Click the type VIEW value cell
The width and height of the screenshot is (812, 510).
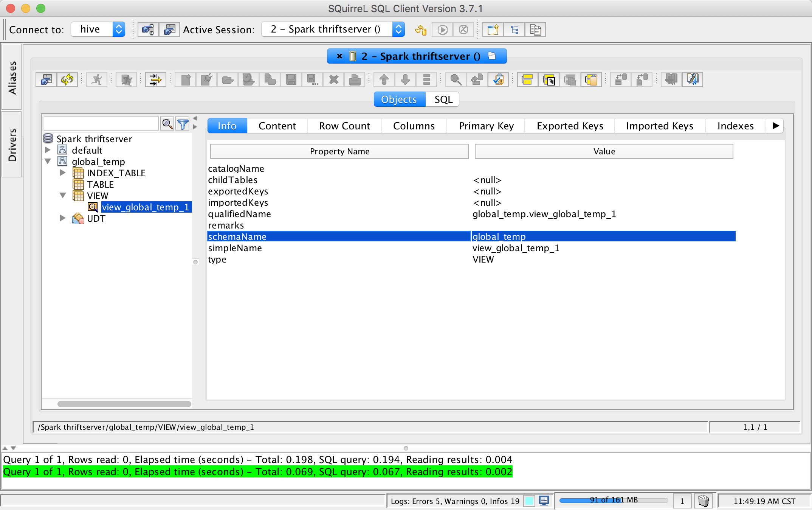click(x=603, y=259)
